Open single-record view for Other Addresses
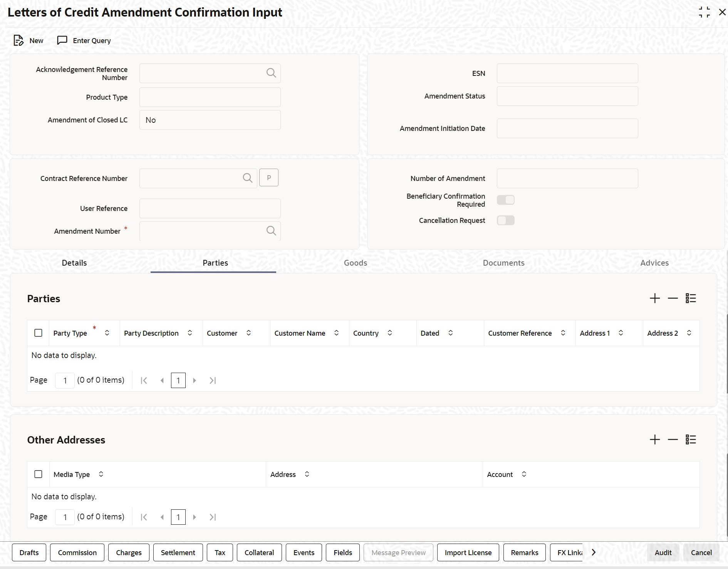Image resolution: width=728 pixels, height=569 pixels. click(691, 440)
